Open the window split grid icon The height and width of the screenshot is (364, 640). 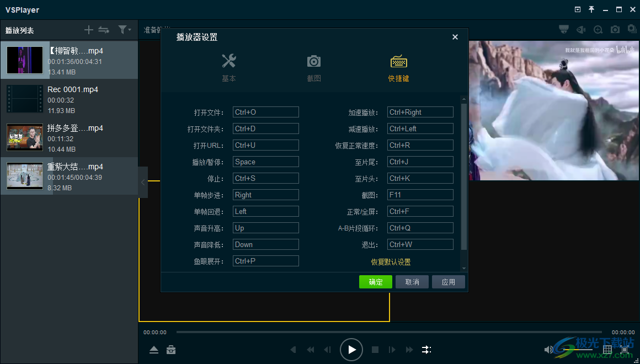607,350
